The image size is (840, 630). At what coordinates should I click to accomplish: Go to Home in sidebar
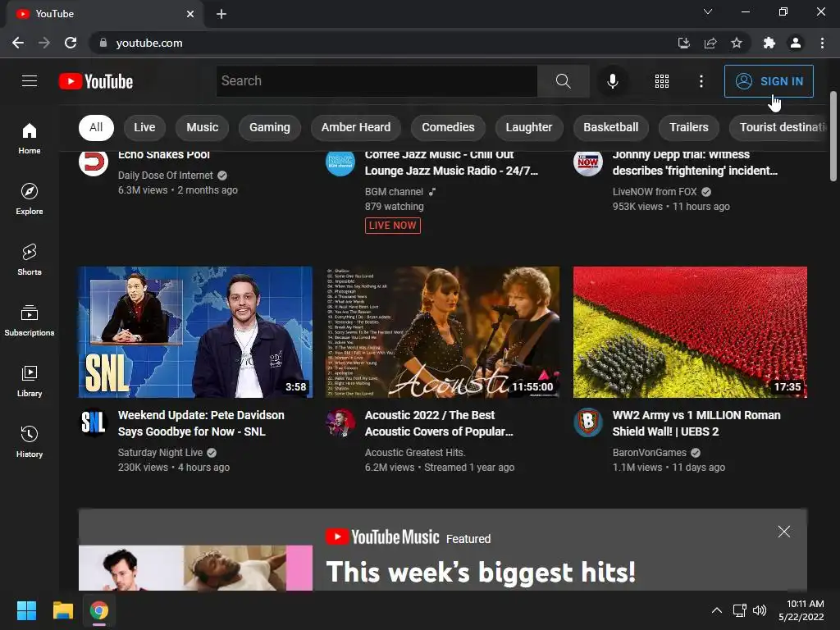pos(30,138)
